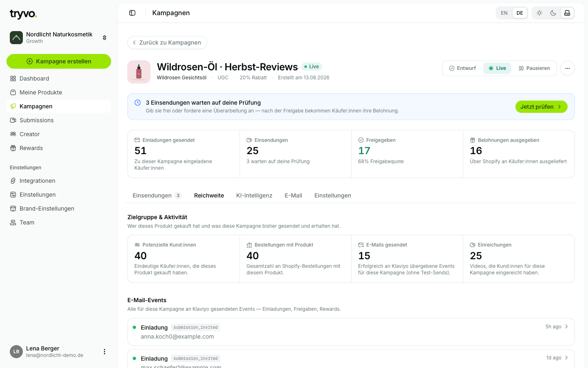Set campaign status to Entwurf

tap(463, 68)
